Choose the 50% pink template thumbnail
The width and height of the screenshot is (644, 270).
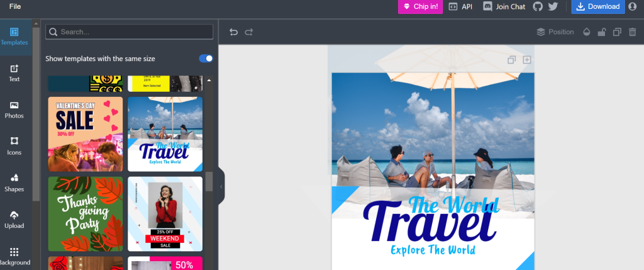click(165, 263)
